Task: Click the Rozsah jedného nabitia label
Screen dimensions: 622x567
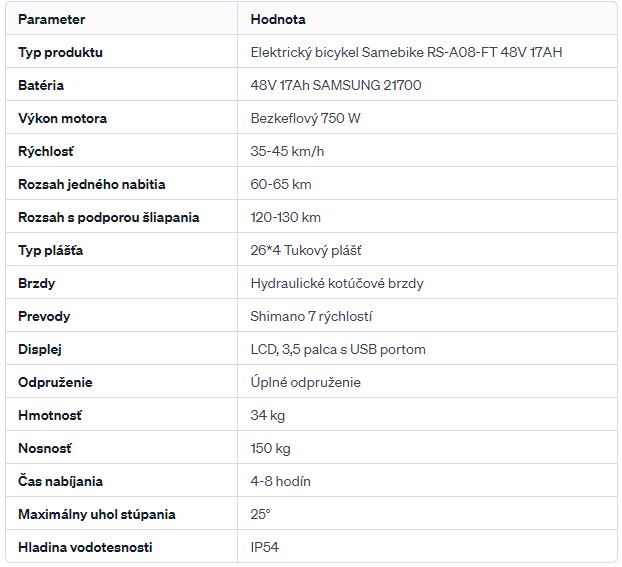Action: (92, 185)
